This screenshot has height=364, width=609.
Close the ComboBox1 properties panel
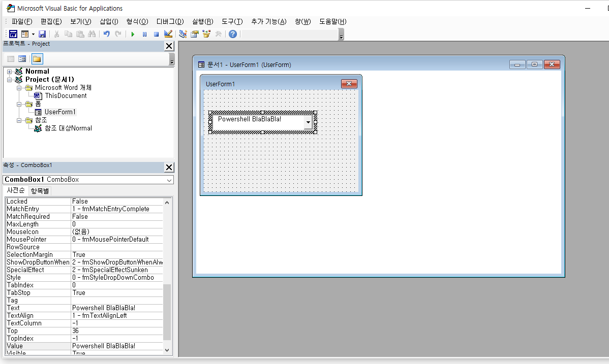coord(169,167)
